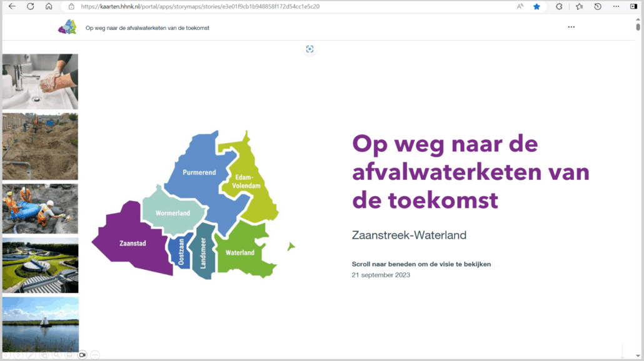Open more slideshow options ellipsis button
This screenshot has height=361, width=644.
click(95, 355)
